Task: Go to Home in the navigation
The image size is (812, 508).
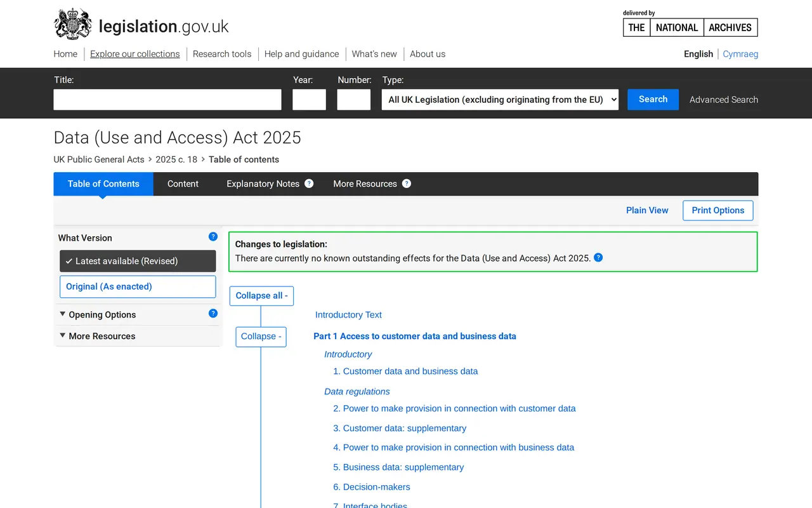Action: (x=65, y=54)
